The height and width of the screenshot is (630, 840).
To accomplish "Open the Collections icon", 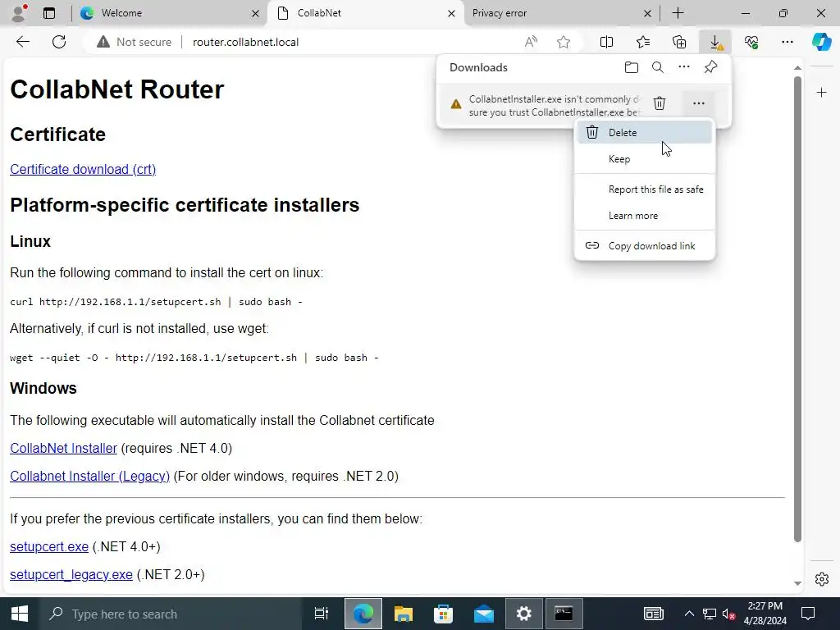I will [678, 42].
